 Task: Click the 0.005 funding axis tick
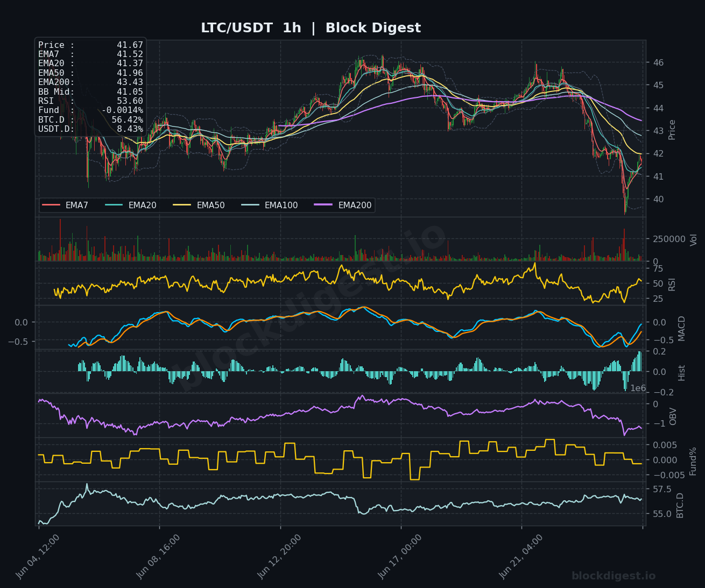[x=666, y=445]
